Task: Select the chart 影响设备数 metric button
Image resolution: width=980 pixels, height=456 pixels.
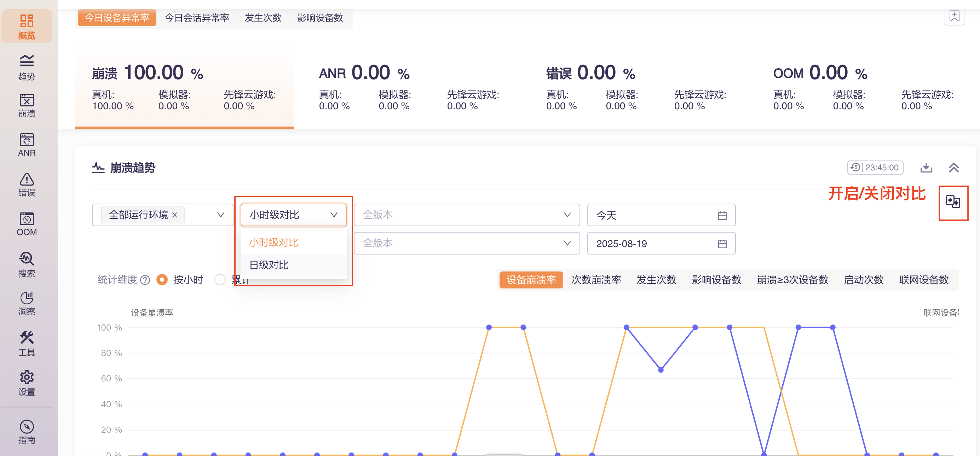Action: click(x=716, y=280)
